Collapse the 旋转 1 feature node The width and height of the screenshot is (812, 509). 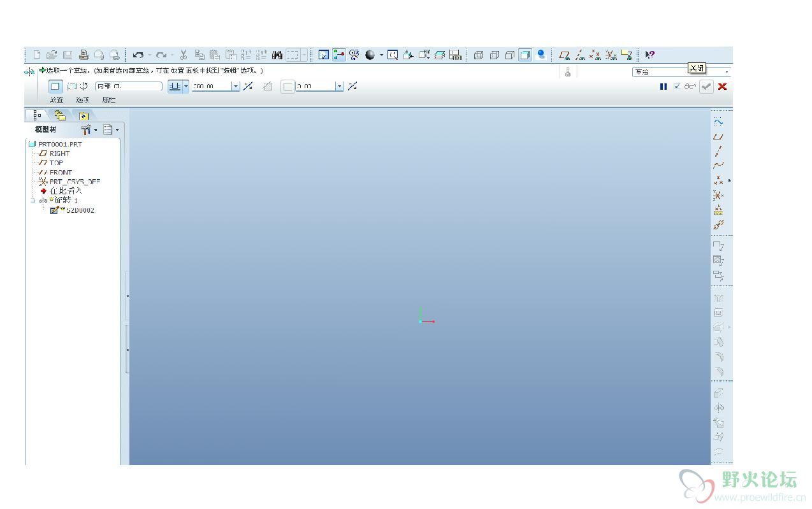[x=32, y=201]
